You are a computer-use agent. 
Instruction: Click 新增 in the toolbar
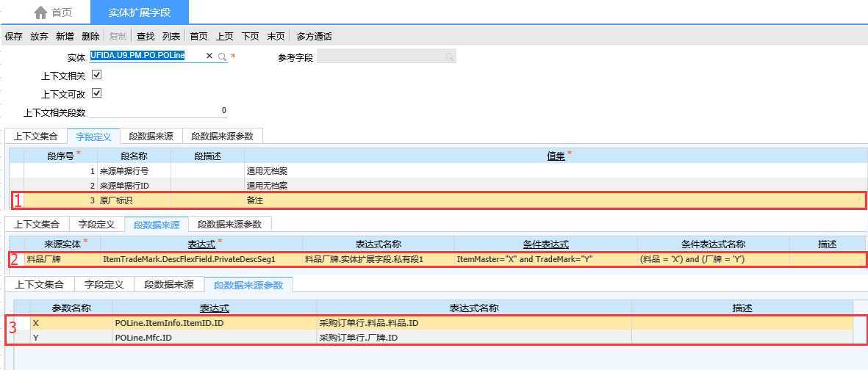click(x=65, y=37)
